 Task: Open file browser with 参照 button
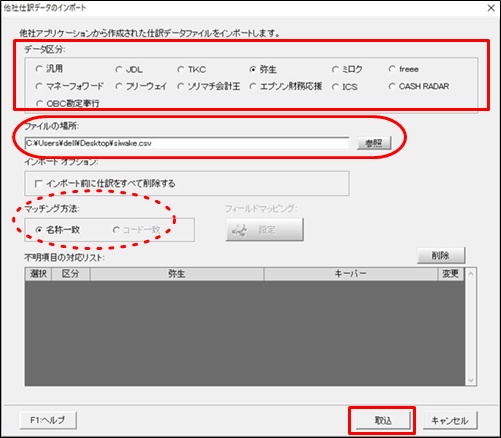[x=374, y=143]
